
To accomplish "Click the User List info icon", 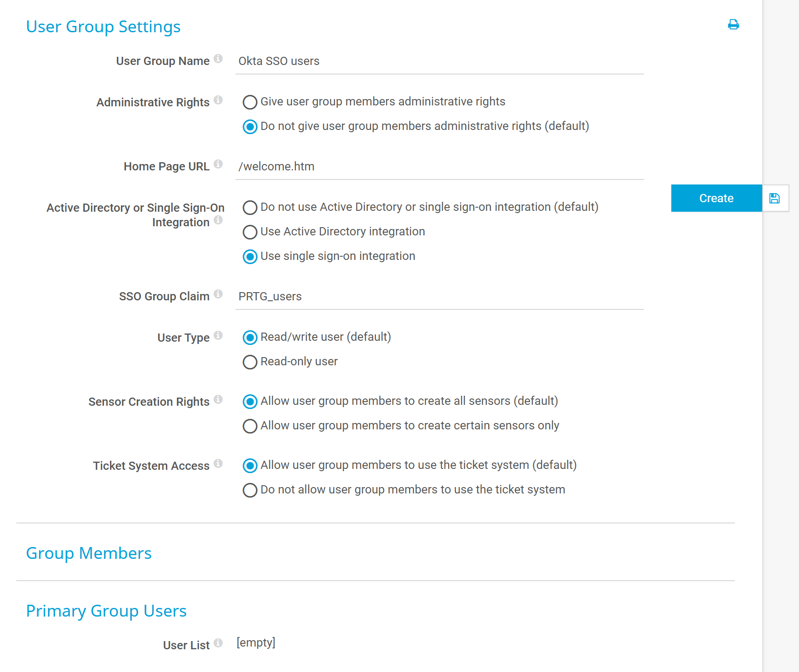I will [218, 643].
